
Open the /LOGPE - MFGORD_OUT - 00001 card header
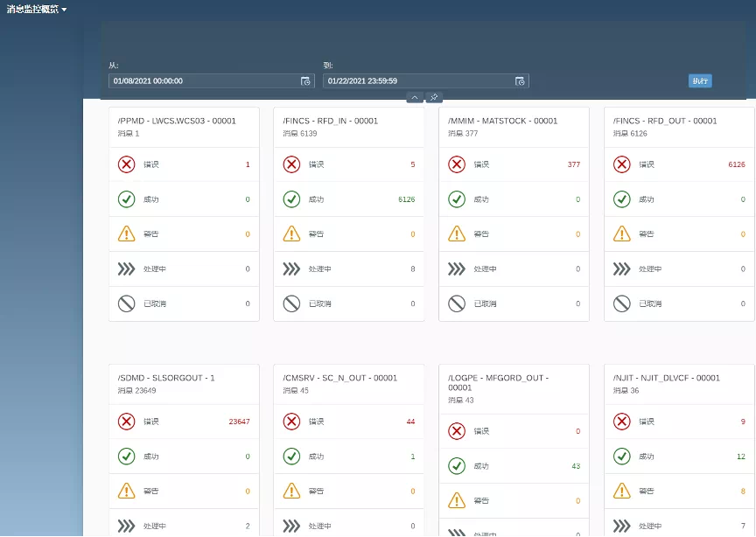click(x=514, y=389)
